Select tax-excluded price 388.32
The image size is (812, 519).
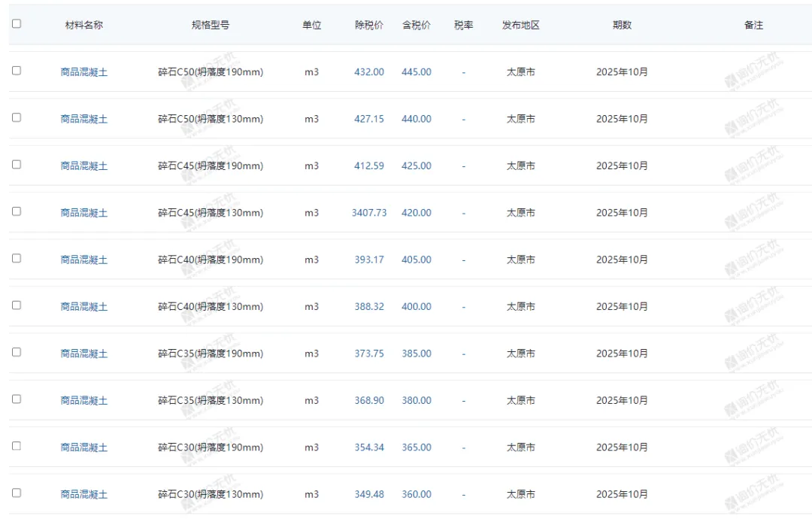(x=369, y=307)
